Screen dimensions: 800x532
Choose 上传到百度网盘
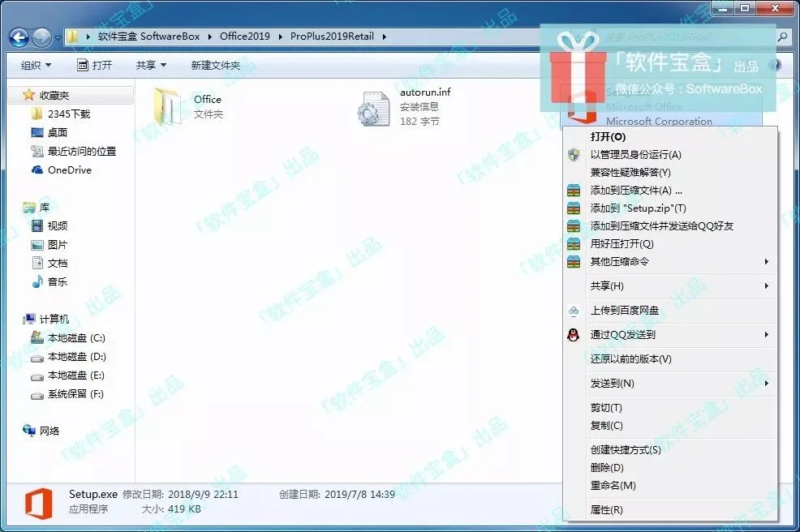click(670, 310)
